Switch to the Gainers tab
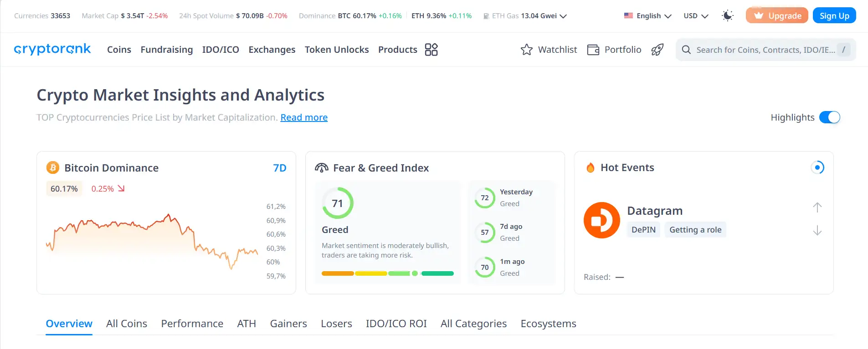 (288, 324)
